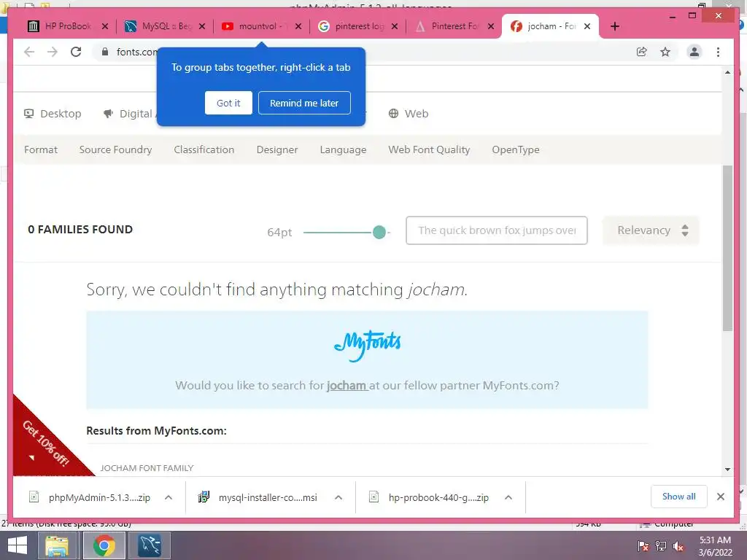Reload the fonts.com page
Viewport: 747px width, 560px height.
pyautogui.click(x=76, y=52)
